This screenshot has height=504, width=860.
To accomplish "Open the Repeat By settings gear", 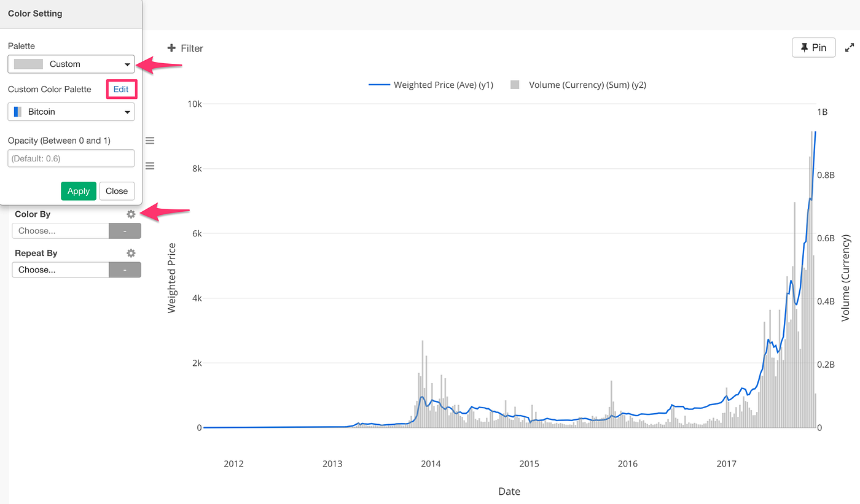I will (131, 253).
